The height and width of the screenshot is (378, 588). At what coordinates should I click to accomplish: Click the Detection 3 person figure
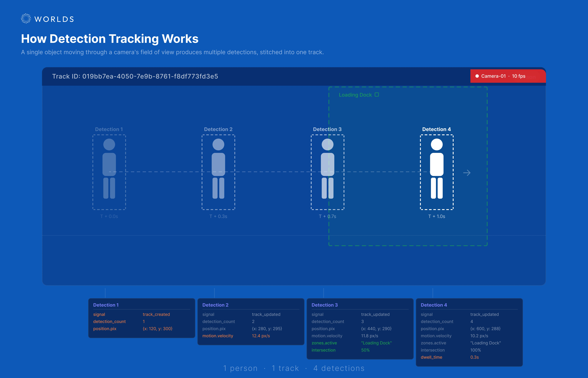point(328,169)
